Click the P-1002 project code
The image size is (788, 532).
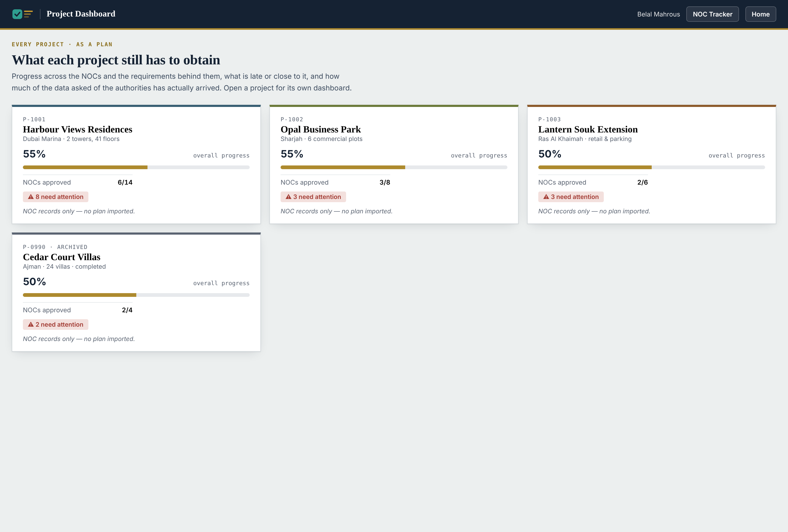click(292, 119)
